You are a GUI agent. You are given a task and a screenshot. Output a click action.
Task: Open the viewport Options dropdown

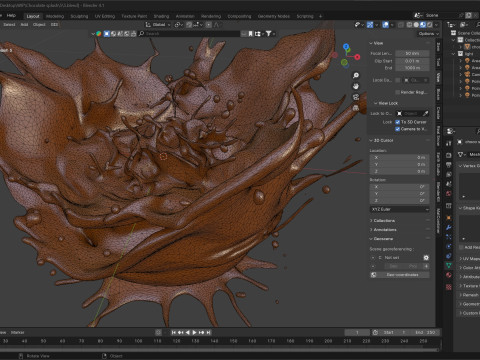428,34
